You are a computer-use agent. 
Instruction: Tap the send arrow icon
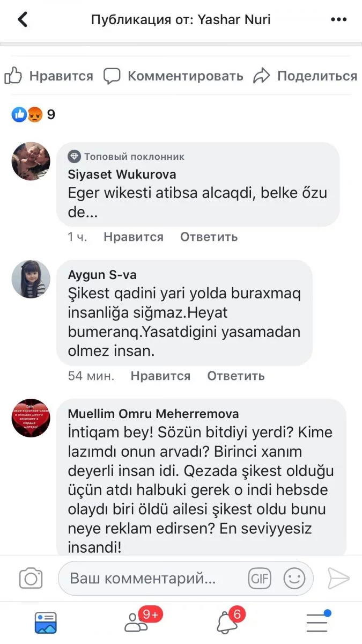(x=338, y=579)
